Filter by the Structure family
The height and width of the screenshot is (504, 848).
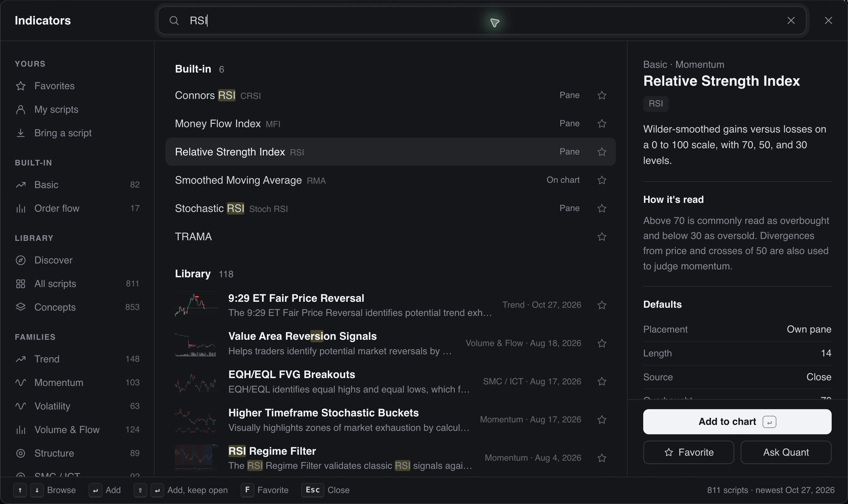pyautogui.click(x=78, y=453)
